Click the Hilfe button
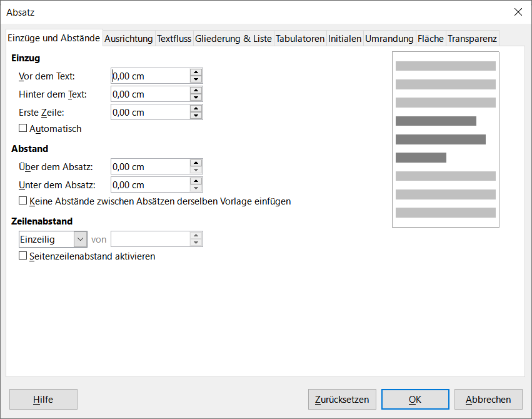 pos(43,400)
